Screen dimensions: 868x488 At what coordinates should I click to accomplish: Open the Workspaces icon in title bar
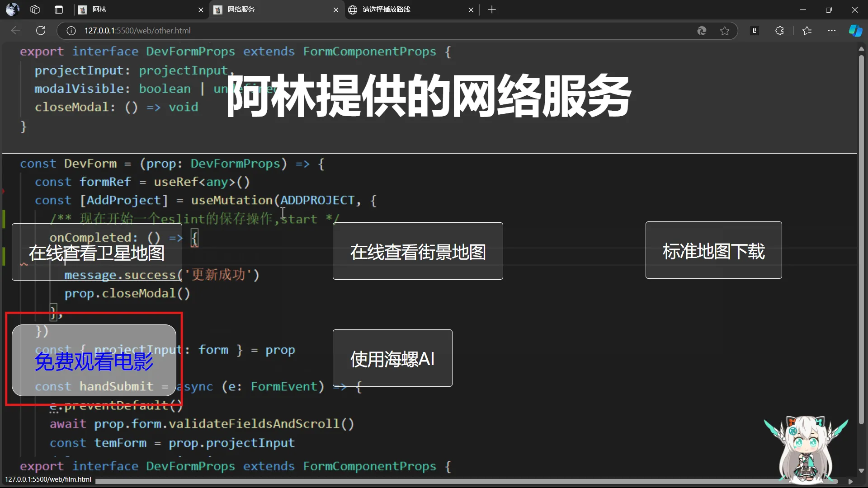click(x=35, y=9)
